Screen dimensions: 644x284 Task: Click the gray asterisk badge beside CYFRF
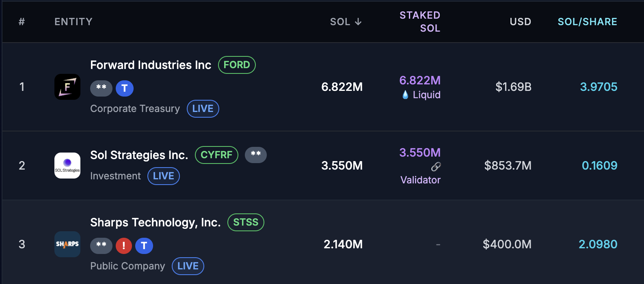[256, 155]
